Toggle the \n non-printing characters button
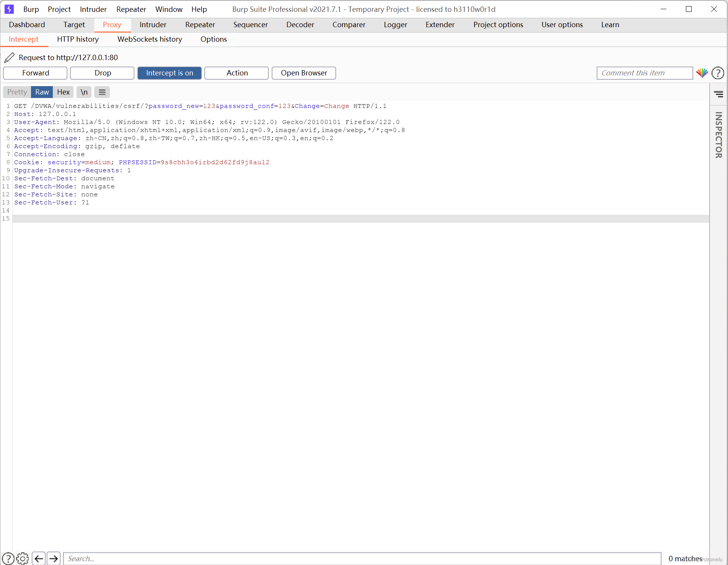This screenshot has width=728, height=565. point(84,92)
